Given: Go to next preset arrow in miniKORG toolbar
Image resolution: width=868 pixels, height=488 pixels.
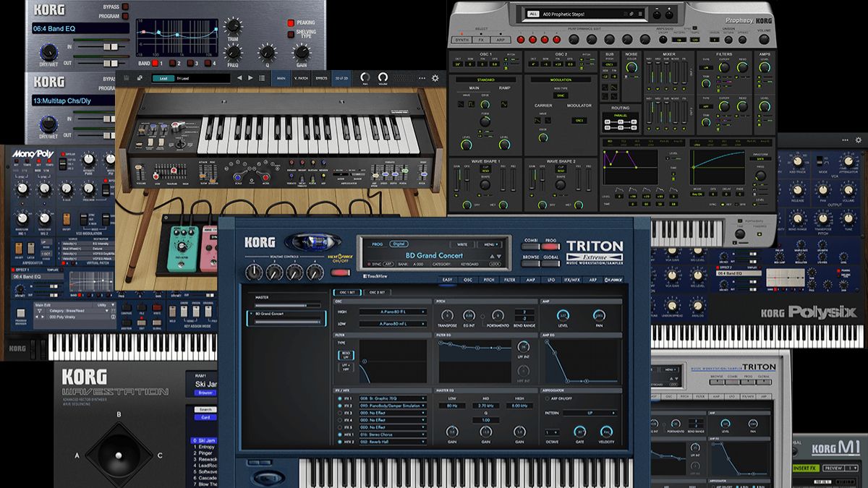Looking at the screenshot, I should [250, 78].
